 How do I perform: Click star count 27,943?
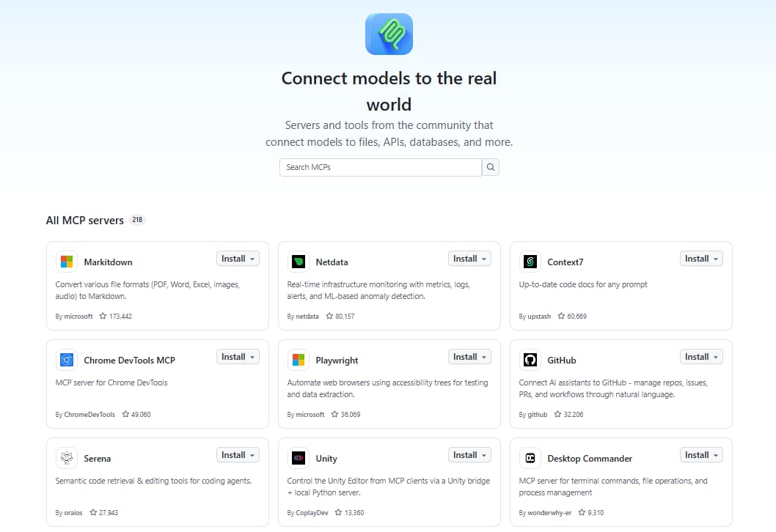[x=109, y=513]
